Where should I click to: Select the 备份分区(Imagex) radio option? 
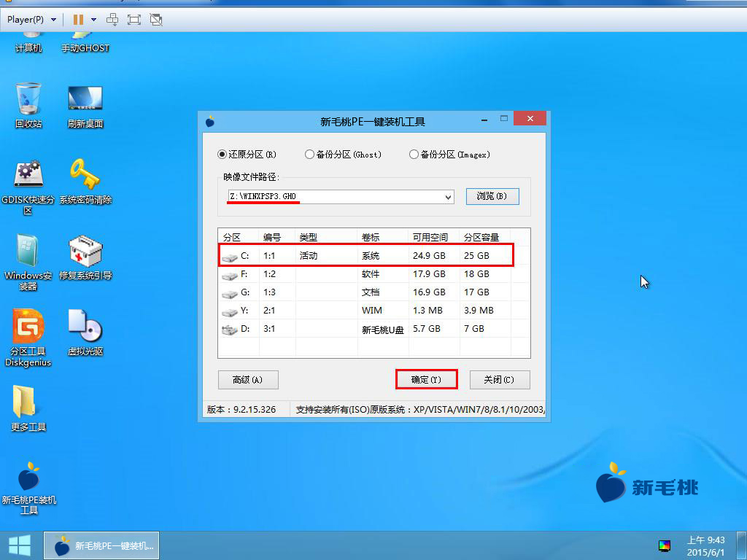pos(449,155)
